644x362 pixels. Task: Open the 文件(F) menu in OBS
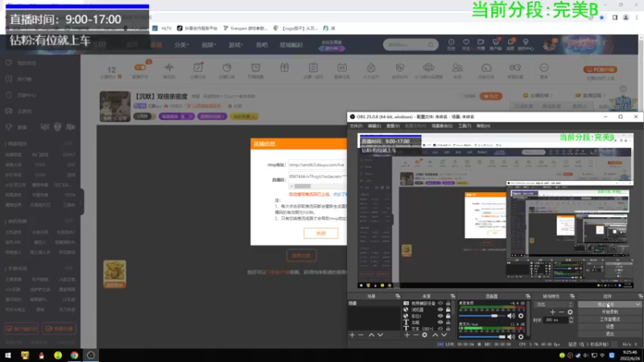click(356, 126)
